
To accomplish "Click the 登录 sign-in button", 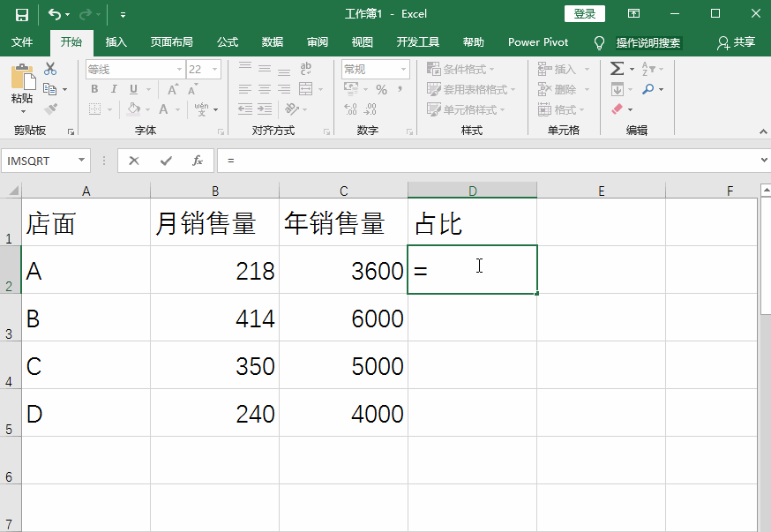I will click(585, 14).
